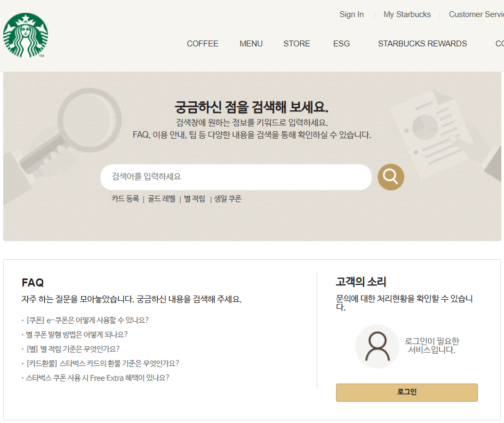
Task: Click the gold magnifier search button
Action: click(x=390, y=177)
